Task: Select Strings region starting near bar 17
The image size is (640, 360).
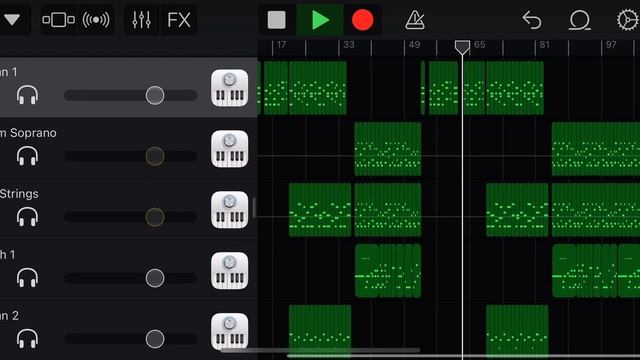Action: click(x=320, y=210)
